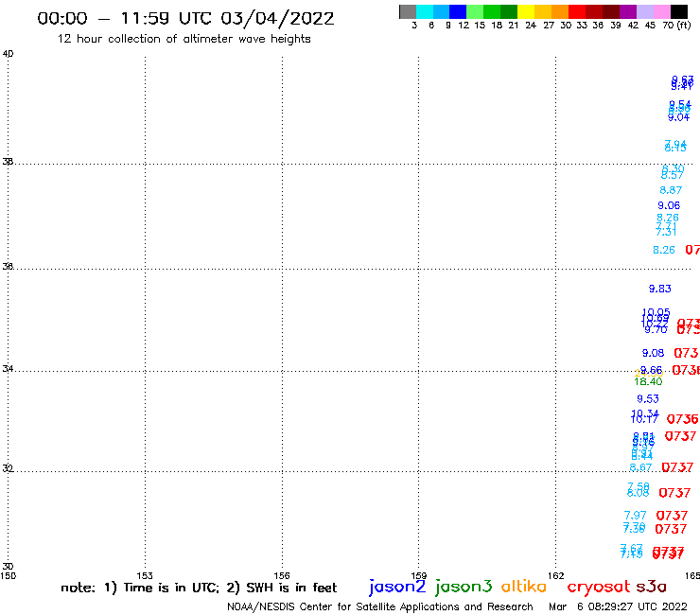Click the "12 hour collection of altimeter wave heights" subtitle
700x615 pixels.
tap(184, 39)
